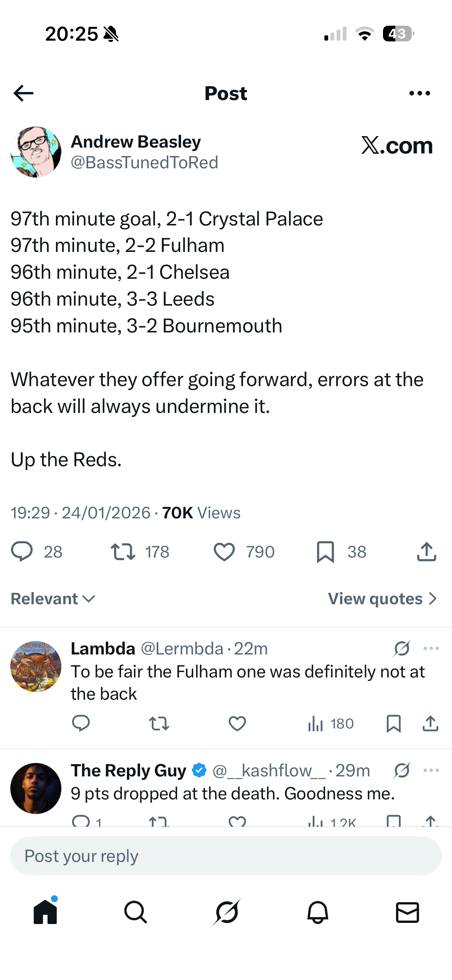Tap the back arrow on Post header
452x980 pixels.
click(23, 93)
